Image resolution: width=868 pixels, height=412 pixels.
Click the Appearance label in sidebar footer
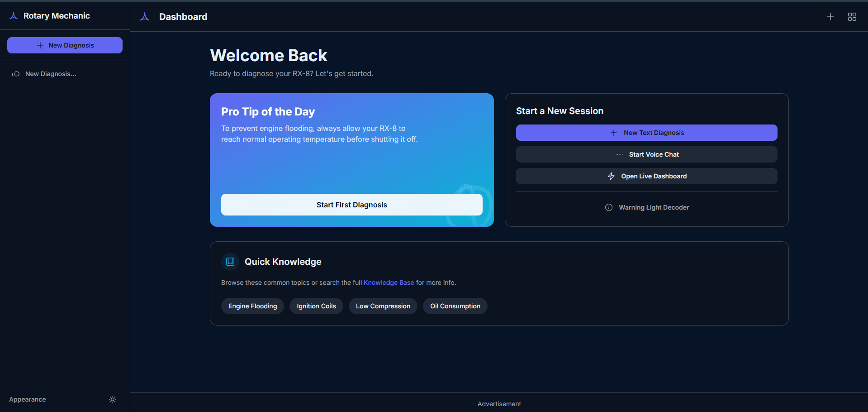[x=28, y=399]
